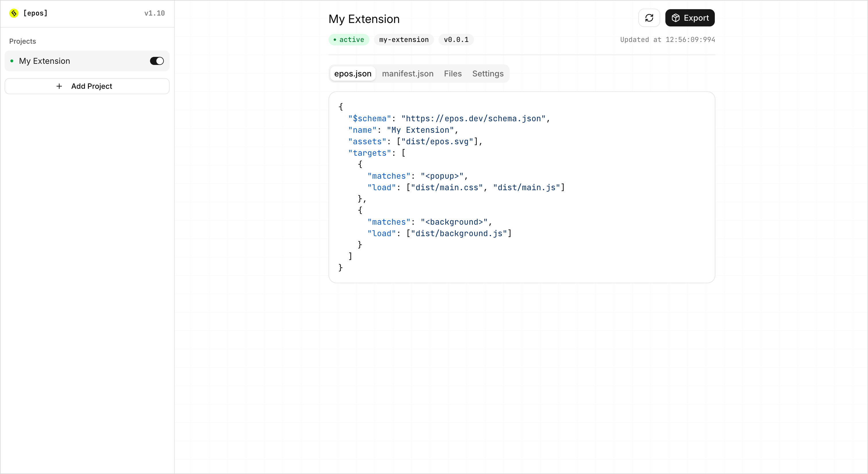This screenshot has height=474, width=868.
Task: Click the Add Project button
Action: coord(87,86)
